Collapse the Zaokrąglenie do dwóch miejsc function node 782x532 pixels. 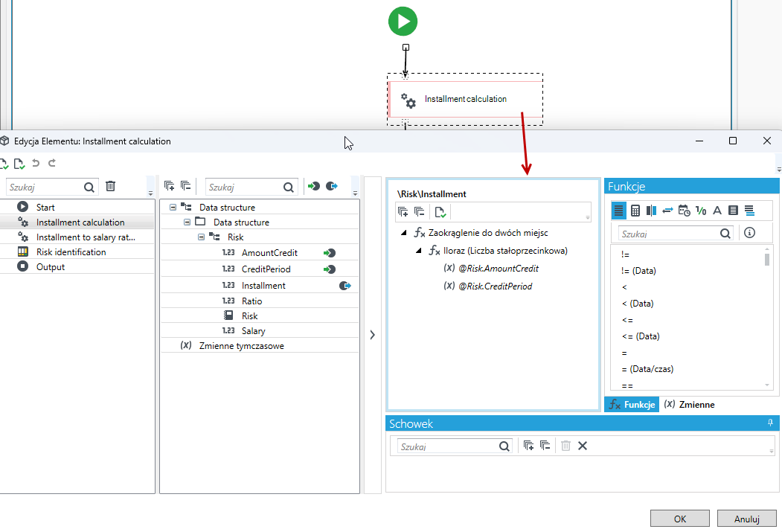pyautogui.click(x=404, y=233)
